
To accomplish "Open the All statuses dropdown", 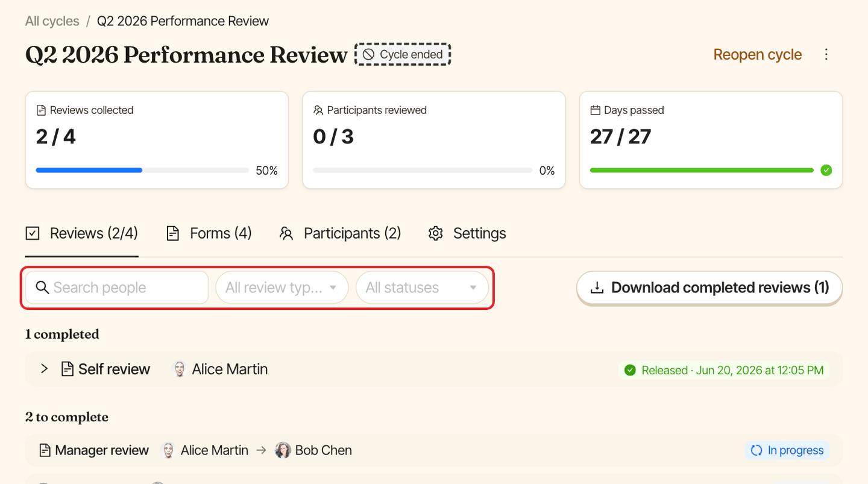I will pos(422,288).
